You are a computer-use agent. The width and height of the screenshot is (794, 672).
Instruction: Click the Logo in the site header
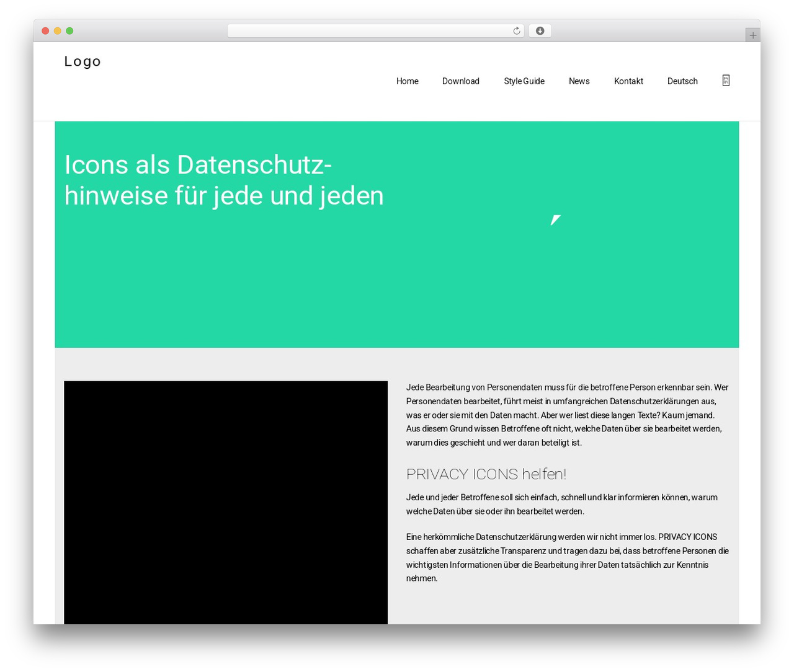coord(83,61)
